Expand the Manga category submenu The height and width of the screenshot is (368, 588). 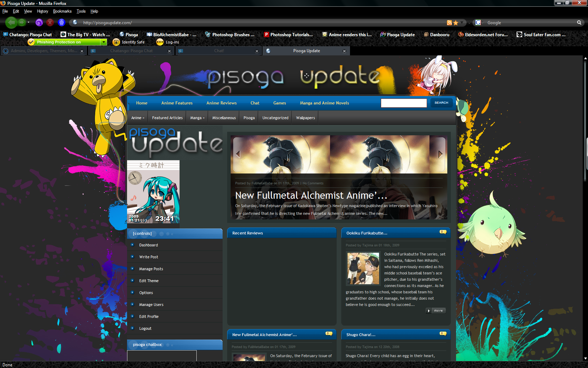click(197, 118)
